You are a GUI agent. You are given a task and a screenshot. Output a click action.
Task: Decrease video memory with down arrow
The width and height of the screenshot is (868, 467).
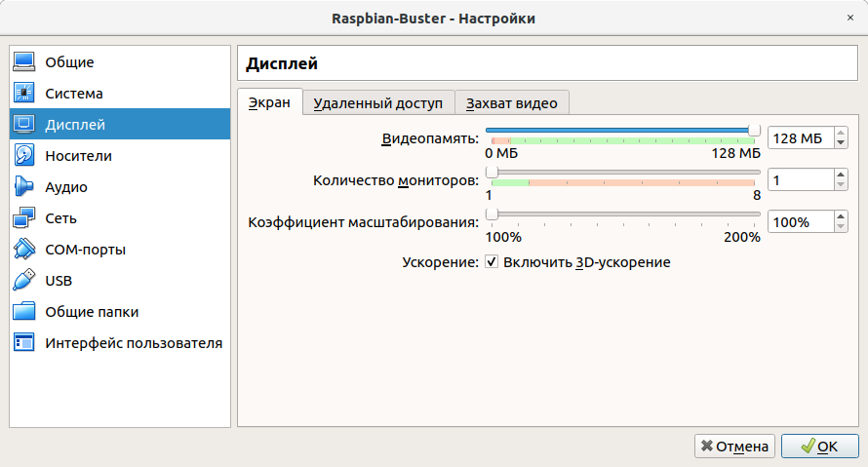[x=841, y=142]
